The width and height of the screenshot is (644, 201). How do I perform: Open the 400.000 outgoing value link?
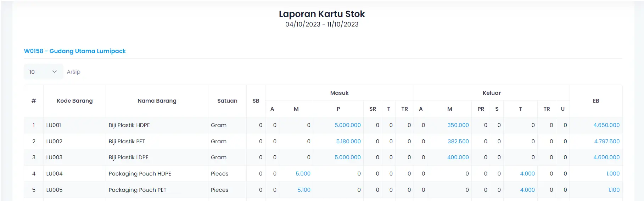pyautogui.click(x=458, y=157)
